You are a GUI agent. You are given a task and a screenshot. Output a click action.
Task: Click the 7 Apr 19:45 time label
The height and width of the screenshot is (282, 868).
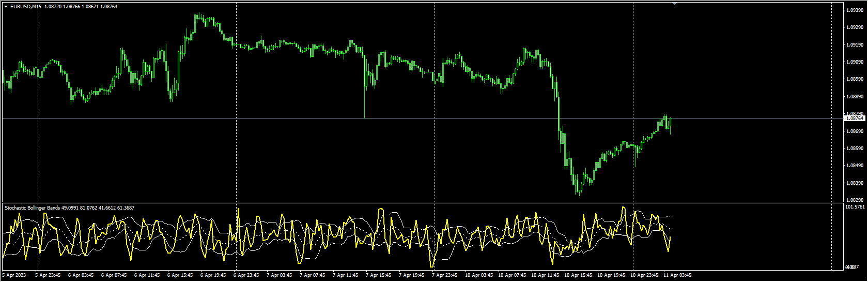pos(411,275)
